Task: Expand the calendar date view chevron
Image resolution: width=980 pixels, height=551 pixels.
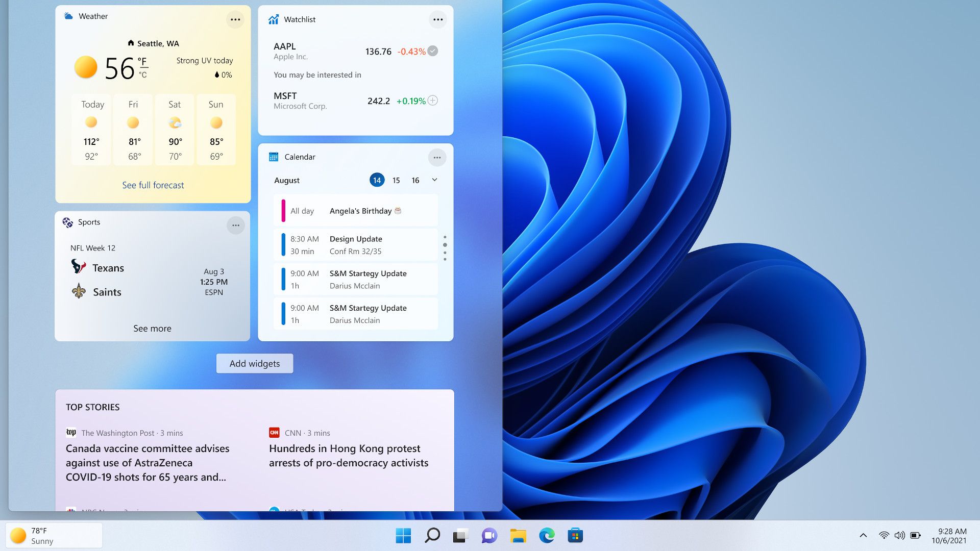Action: pos(434,180)
